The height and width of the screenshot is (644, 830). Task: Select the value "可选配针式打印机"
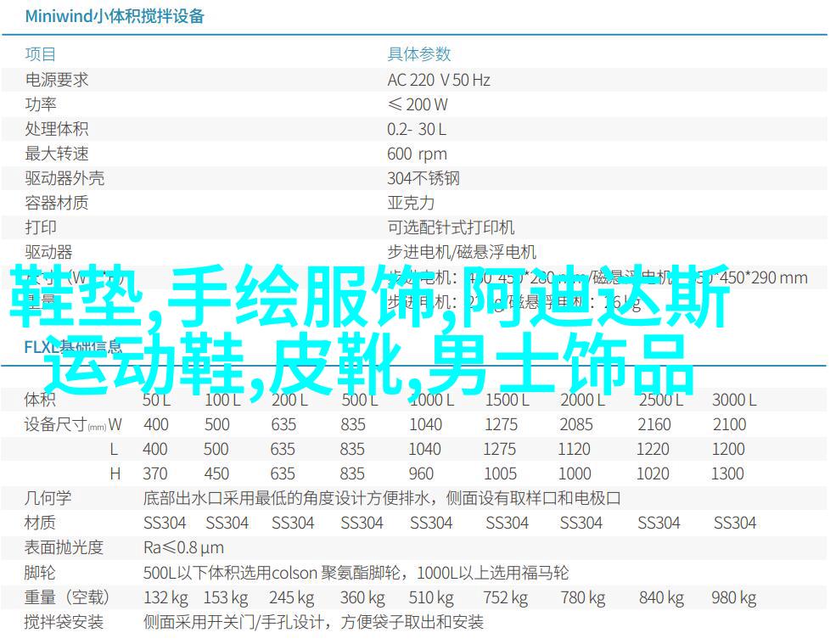click(451, 227)
